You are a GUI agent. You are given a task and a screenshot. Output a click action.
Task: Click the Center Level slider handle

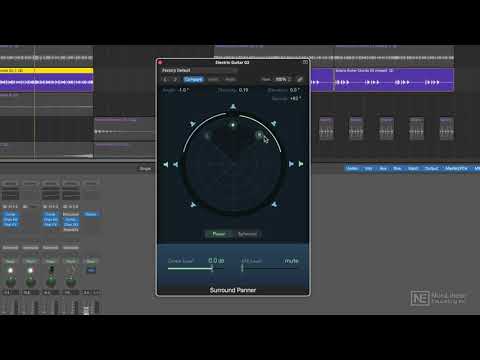tap(212, 268)
